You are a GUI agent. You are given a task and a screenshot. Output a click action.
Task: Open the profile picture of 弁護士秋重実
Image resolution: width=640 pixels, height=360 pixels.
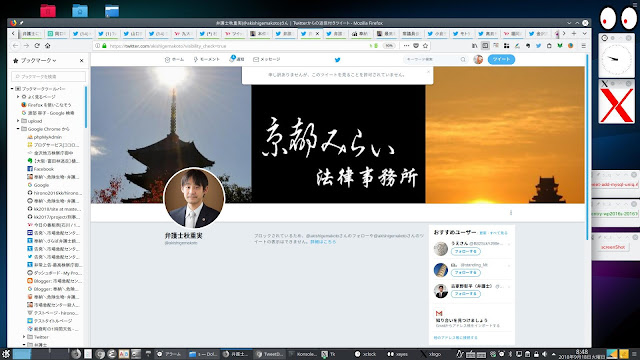click(194, 198)
